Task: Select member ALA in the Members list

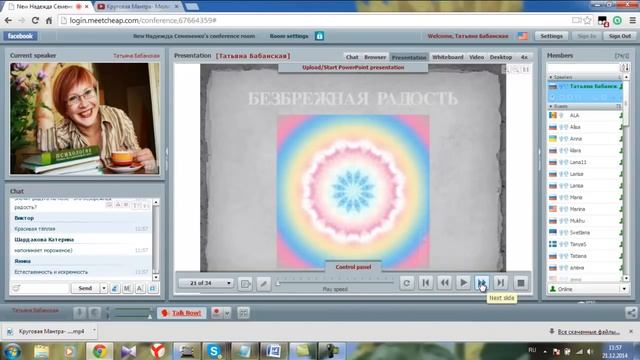Action: [x=584, y=116]
